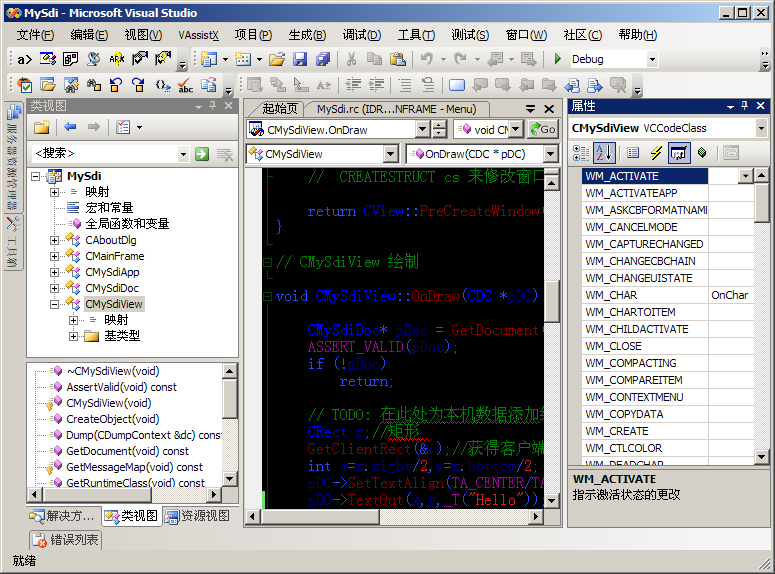Click the Cut scissors icon
The image size is (775, 574).
pyautogui.click(x=351, y=59)
